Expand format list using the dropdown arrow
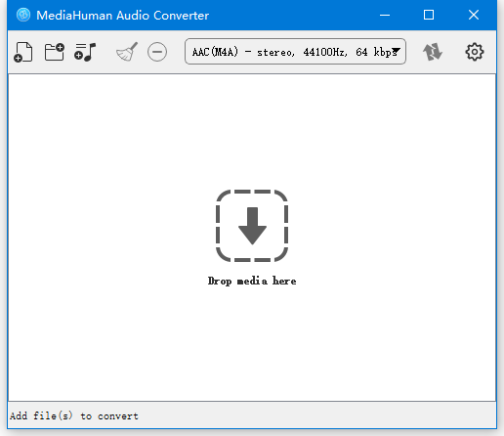This screenshot has height=436, width=504. [397, 51]
